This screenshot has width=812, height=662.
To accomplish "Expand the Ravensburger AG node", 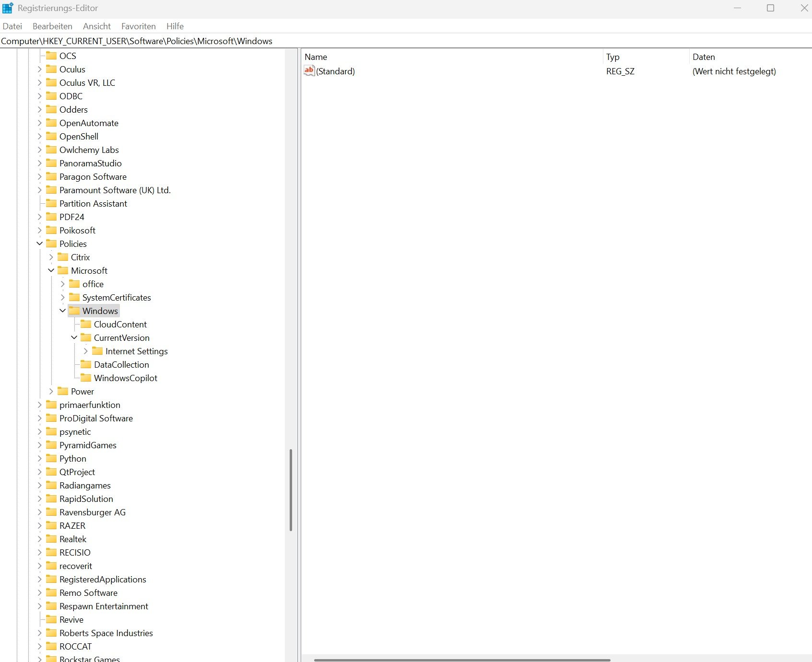I will [40, 512].
